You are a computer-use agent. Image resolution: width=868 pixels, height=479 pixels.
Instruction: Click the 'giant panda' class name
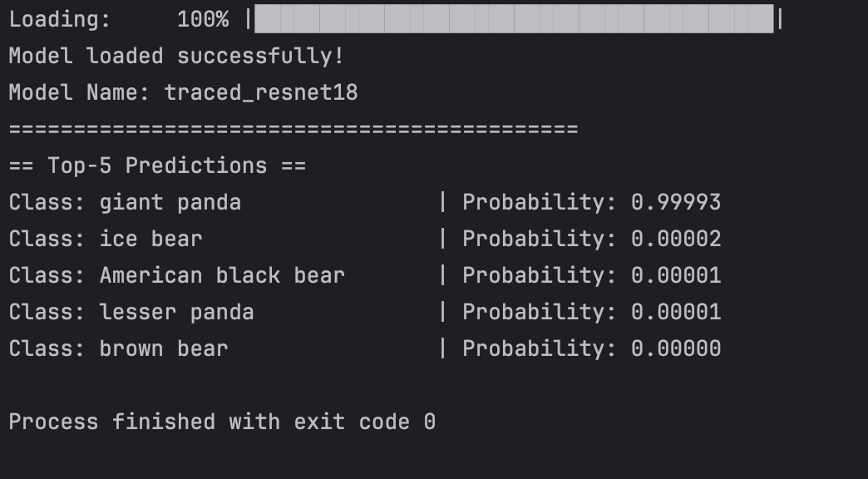(x=170, y=202)
